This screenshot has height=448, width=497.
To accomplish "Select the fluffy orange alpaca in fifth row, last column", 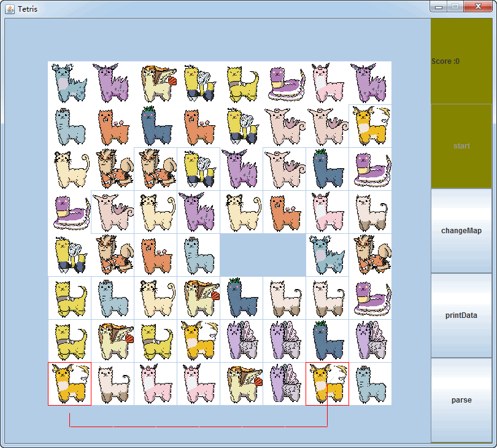I will [x=370, y=255].
